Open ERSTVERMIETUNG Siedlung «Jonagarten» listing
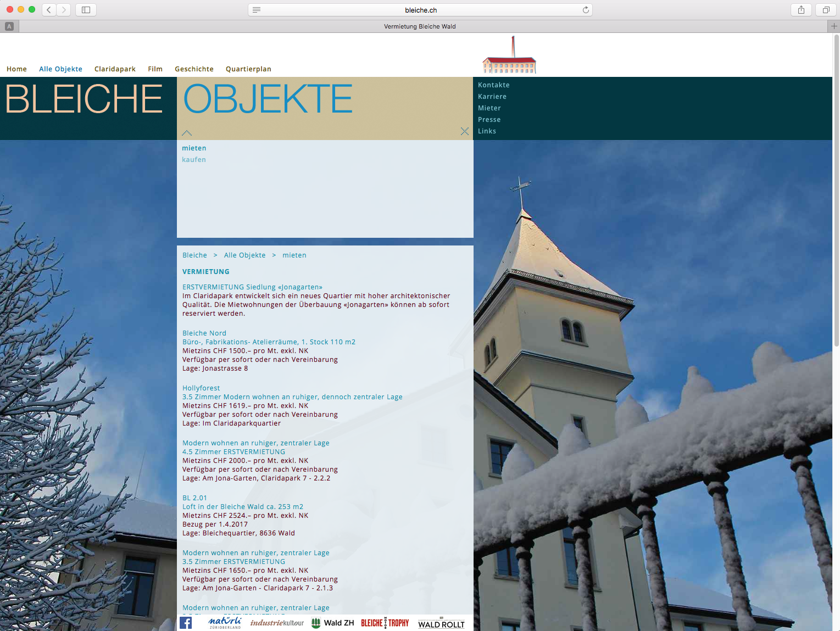This screenshot has width=840, height=631. pyautogui.click(x=252, y=287)
